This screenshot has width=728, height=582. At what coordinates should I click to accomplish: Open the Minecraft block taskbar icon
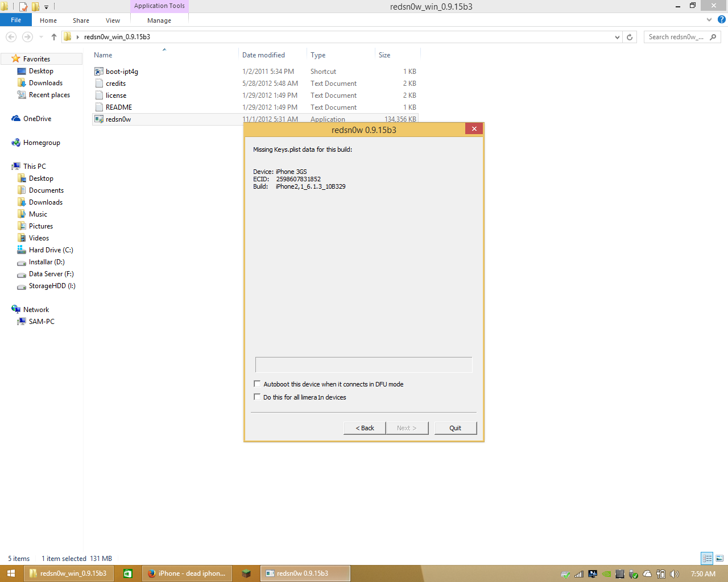click(246, 573)
